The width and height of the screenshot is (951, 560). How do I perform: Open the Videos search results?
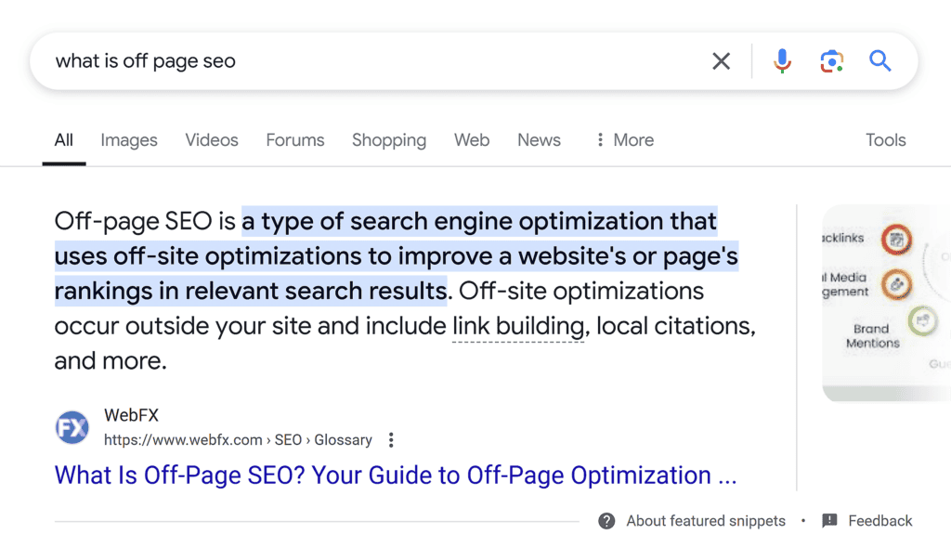click(x=211, y=139)
